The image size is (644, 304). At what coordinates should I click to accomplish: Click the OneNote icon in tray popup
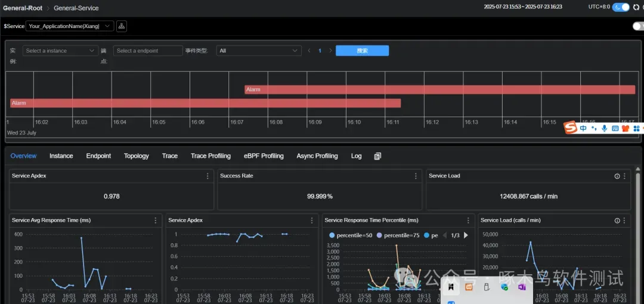[x=522, y=287]
